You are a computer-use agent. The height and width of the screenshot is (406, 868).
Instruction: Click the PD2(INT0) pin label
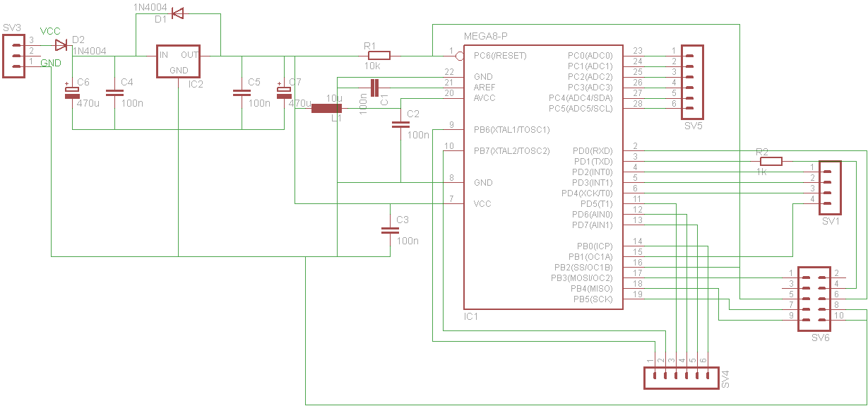click(593, 172)
